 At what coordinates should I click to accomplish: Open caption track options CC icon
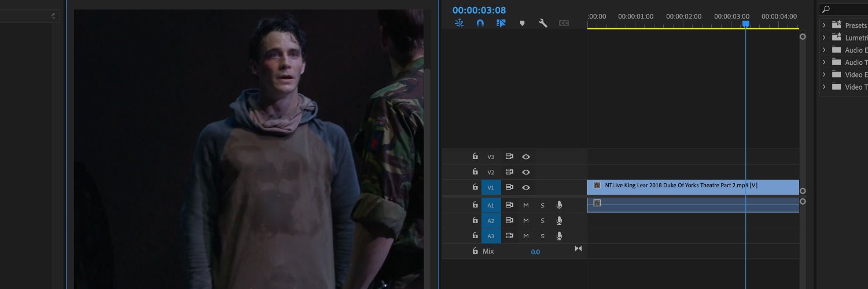click(564, 23)
